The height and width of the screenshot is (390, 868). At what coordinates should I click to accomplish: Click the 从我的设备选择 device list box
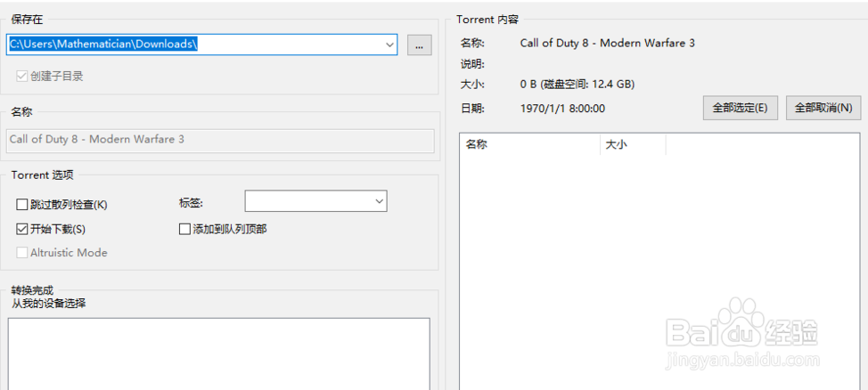218,353
